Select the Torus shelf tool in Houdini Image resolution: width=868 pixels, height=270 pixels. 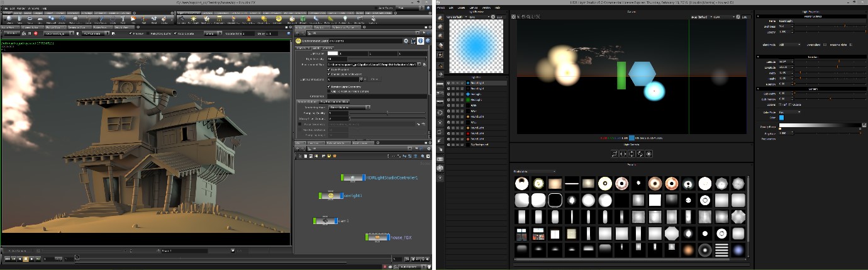coord(30,20)
